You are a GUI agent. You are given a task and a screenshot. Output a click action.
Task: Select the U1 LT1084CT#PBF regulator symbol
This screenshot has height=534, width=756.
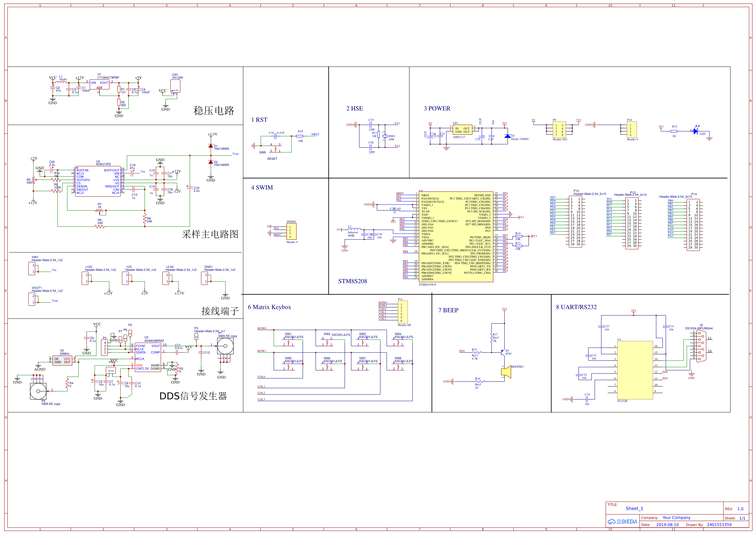99,85
